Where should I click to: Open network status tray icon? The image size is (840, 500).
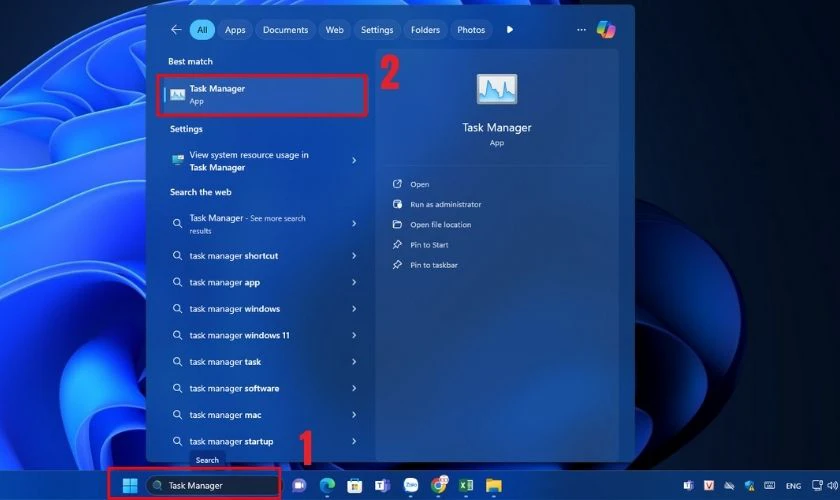tap(817, 486)
